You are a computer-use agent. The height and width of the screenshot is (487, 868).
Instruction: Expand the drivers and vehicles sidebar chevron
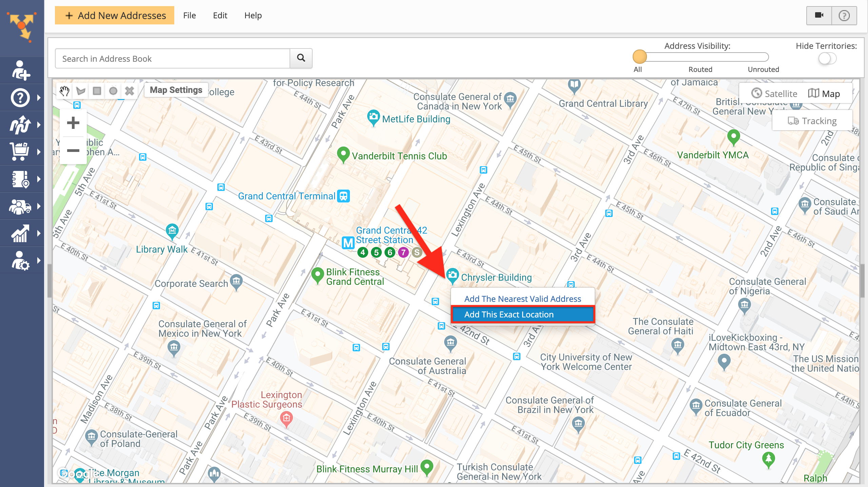(x=39, y=206)
